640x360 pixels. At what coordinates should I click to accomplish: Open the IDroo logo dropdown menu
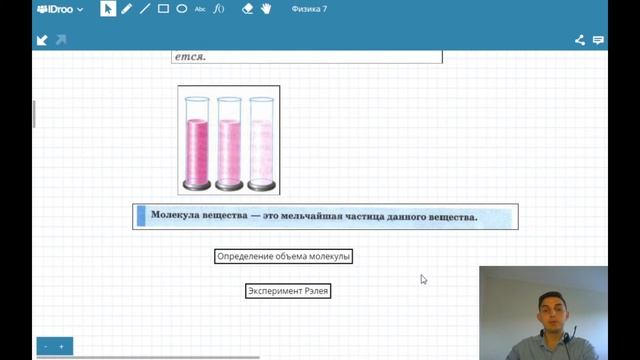[x=60, y=9]
